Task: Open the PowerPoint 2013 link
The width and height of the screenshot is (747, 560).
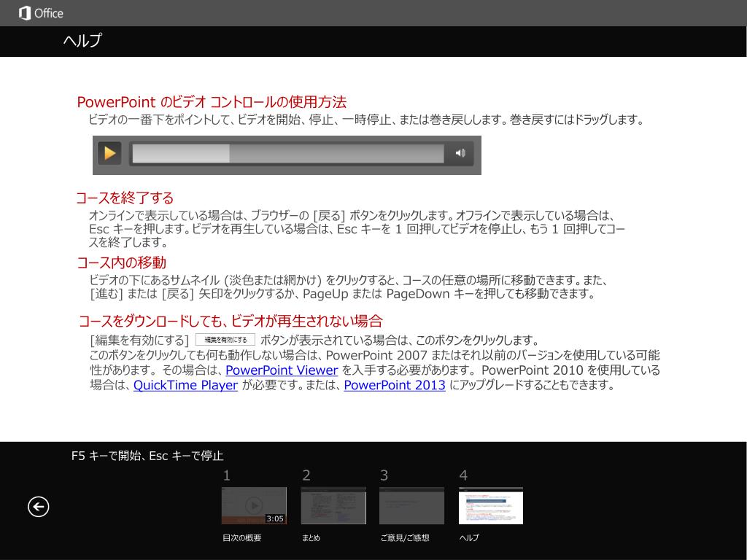Action: [395, 385]
